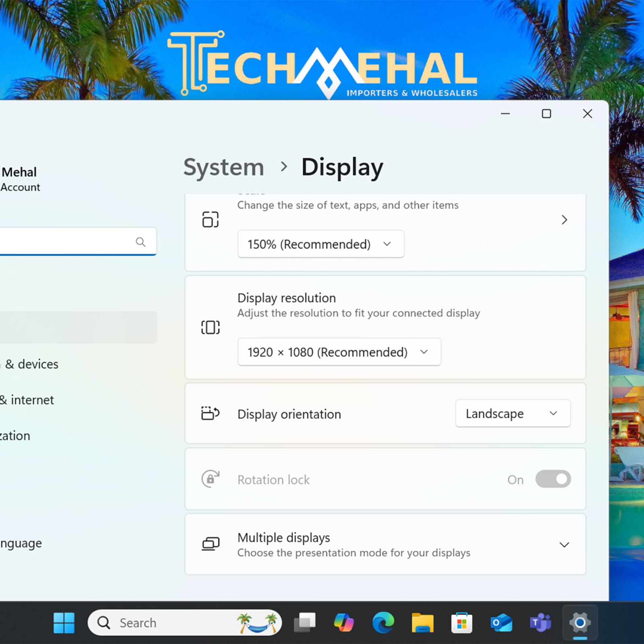
Task: Click the Display orientation icon
Action: [211, 413]
